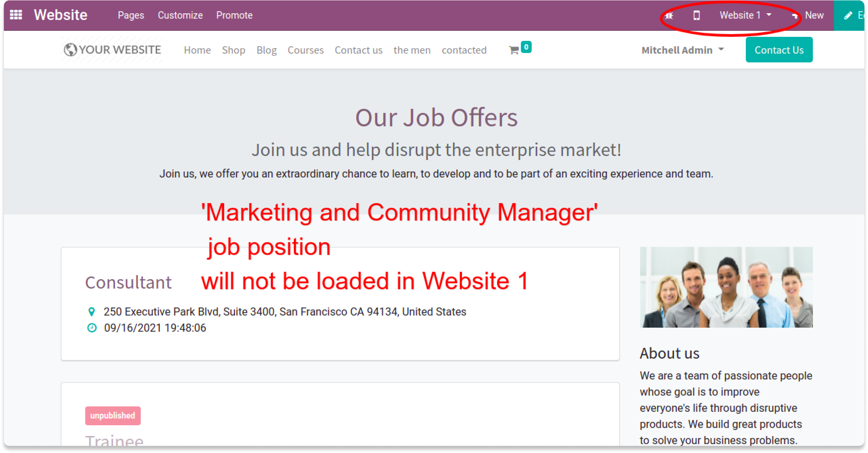
Task: Open the Promote menu
Action: tap(234, 15)
